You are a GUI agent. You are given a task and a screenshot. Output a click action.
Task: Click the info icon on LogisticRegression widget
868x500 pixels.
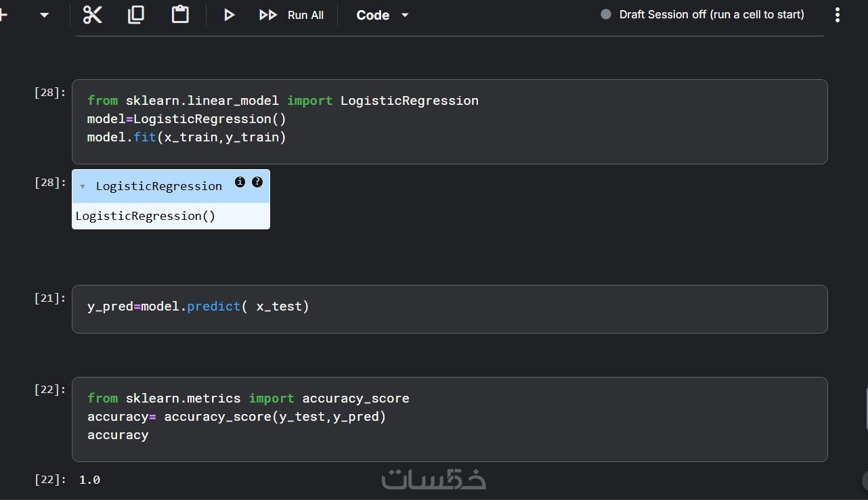pyautogui.click(x=240, y=182)
